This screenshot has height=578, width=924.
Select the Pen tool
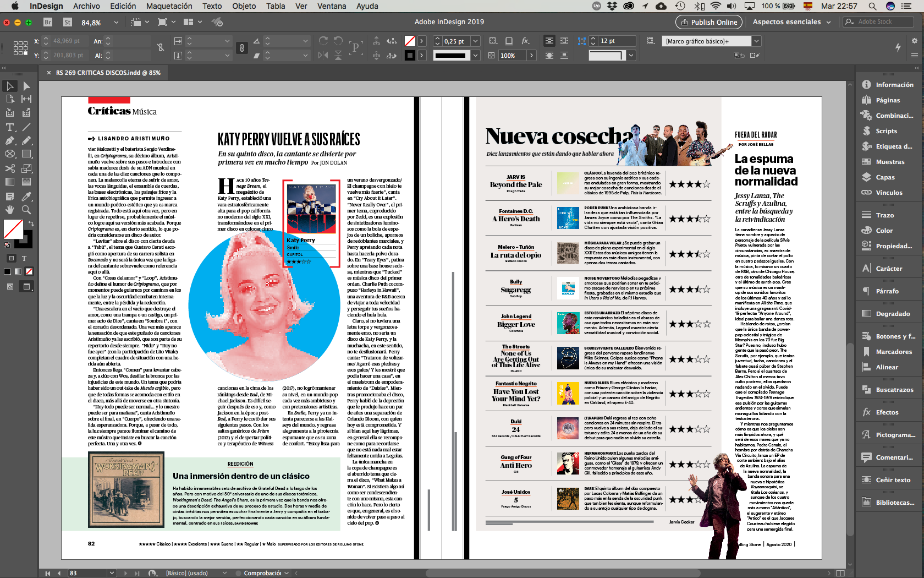[10, 140]
